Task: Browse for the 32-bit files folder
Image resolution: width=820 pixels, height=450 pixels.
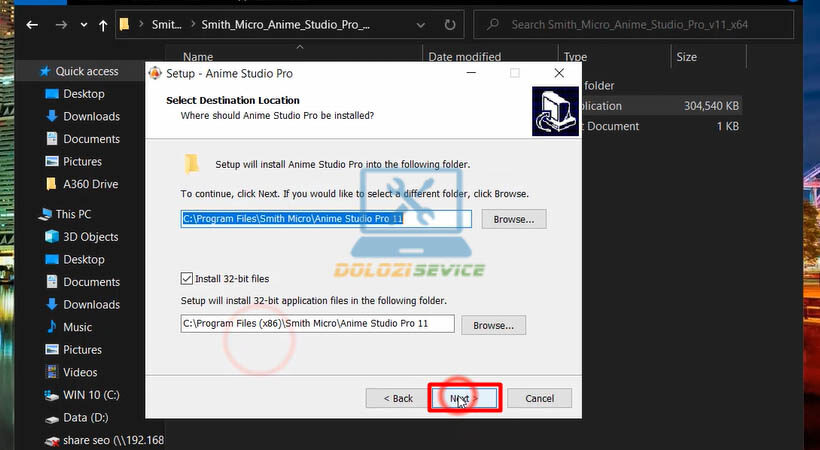Action: (493, 325)
